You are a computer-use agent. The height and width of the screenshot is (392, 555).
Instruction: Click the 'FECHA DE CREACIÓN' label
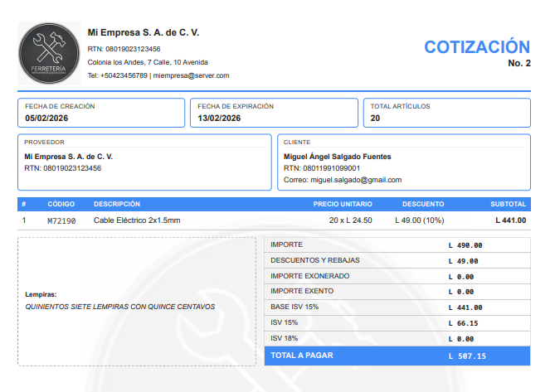[x=60, y=106]
